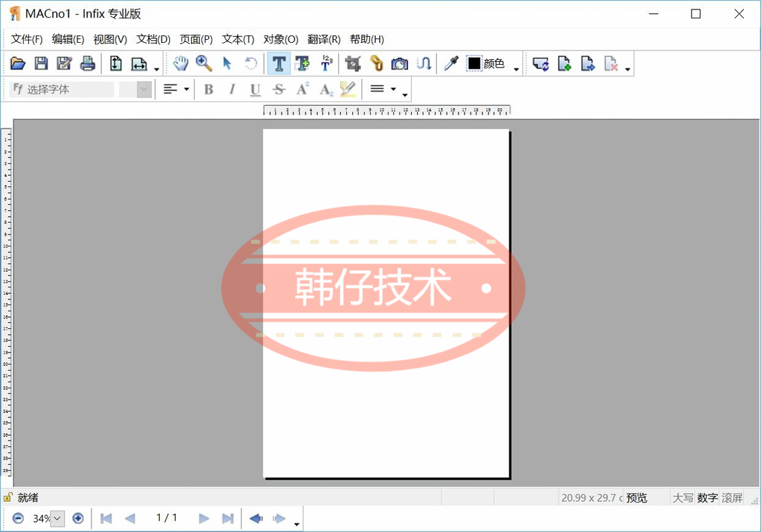Viewport: 761px width, 532px height.
Task: Toggle the text highlighter
Action: tap(348, 89)
